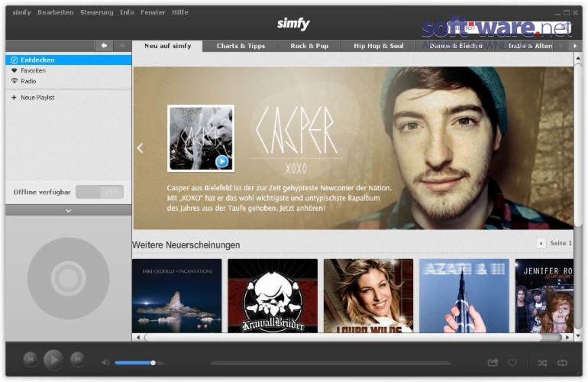Toggle the Offline verfügbar switch
This screenshot has width=588, height=382.
(99, 192)
